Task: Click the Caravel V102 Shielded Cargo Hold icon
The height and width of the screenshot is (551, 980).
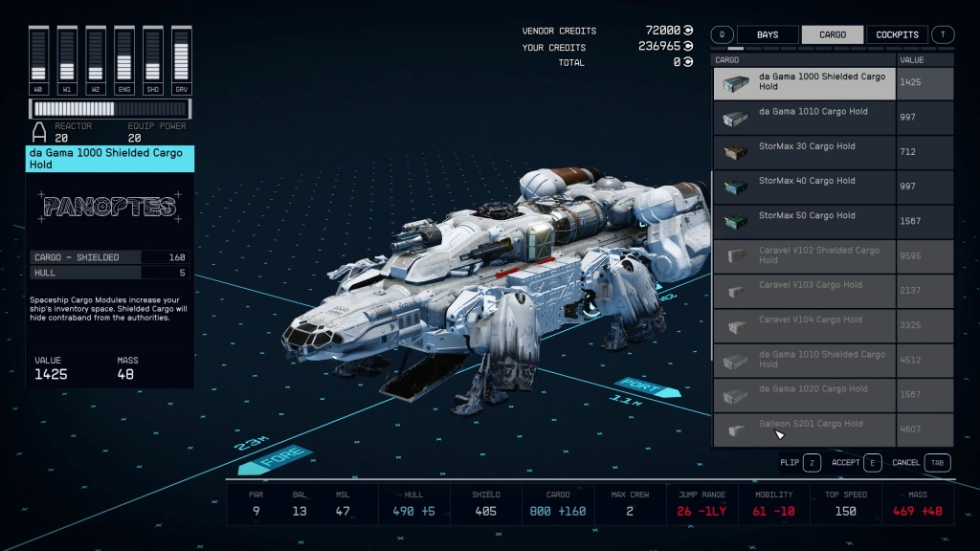Action: (736, 256)
